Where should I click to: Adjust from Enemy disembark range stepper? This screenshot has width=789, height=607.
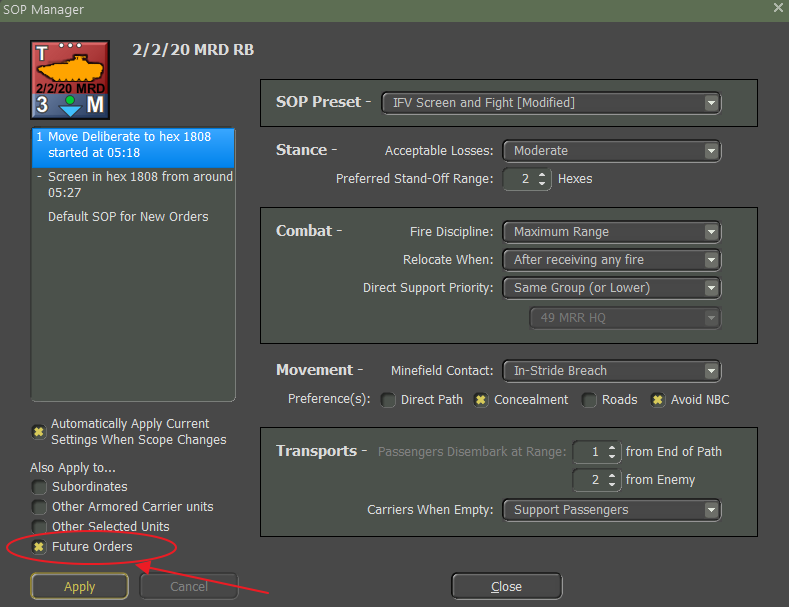point(612,480)
